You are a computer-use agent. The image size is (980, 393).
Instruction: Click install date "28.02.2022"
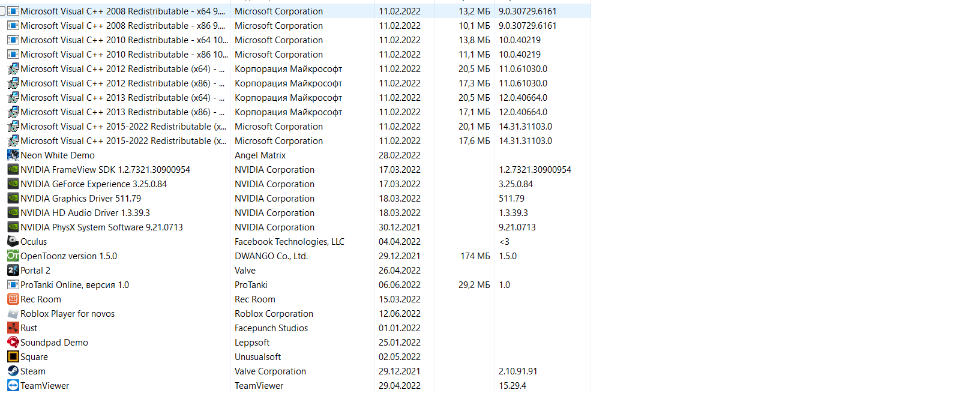pyautogui.click(x=400, y=155)
